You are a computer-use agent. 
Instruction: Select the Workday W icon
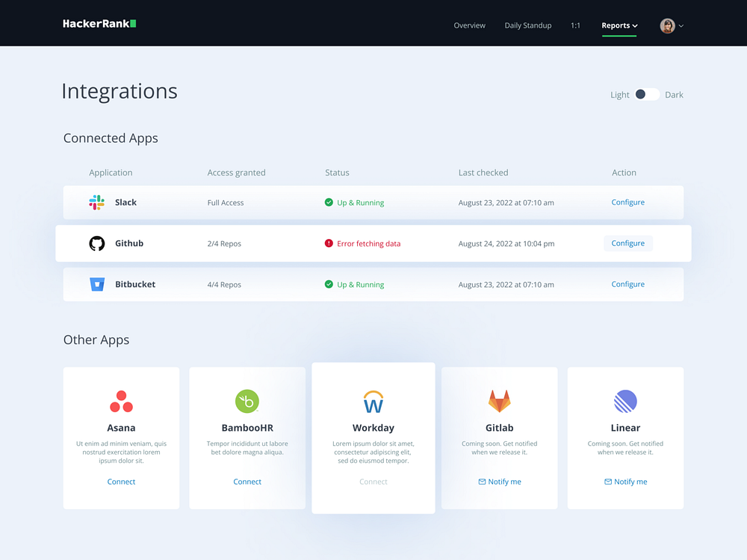click(373, 401)
